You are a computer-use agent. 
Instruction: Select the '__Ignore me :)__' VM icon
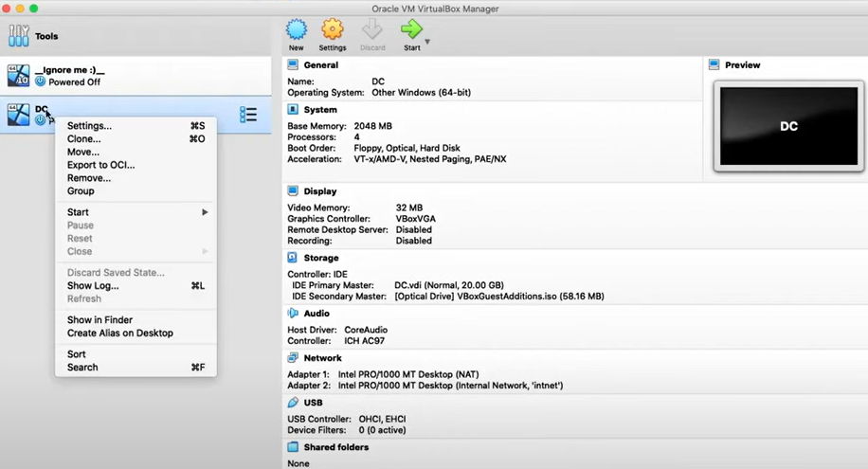[x=18, y=75]
